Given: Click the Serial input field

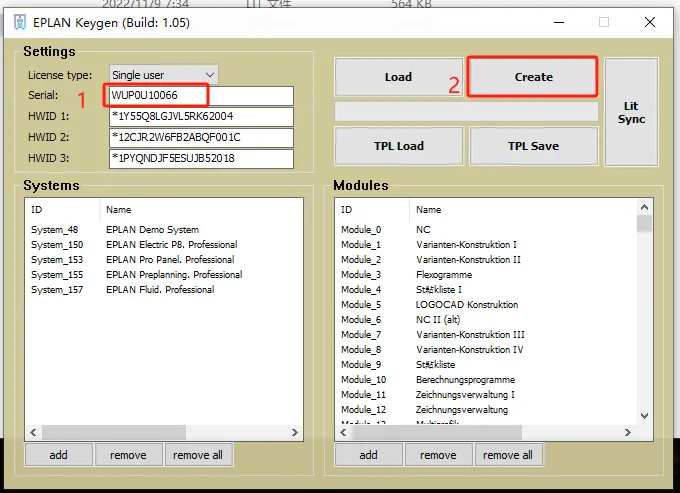Looking at the screenshot, I should coord(201,95).
